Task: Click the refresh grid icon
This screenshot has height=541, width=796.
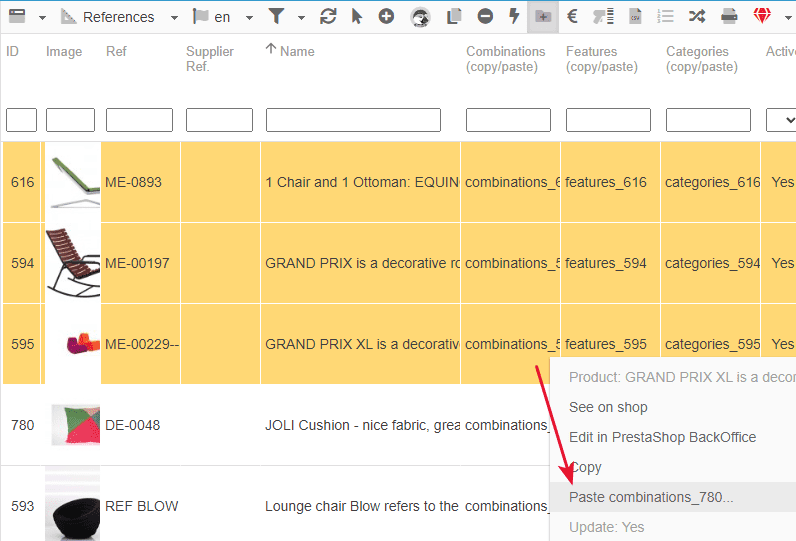Action: click(328, 17)
